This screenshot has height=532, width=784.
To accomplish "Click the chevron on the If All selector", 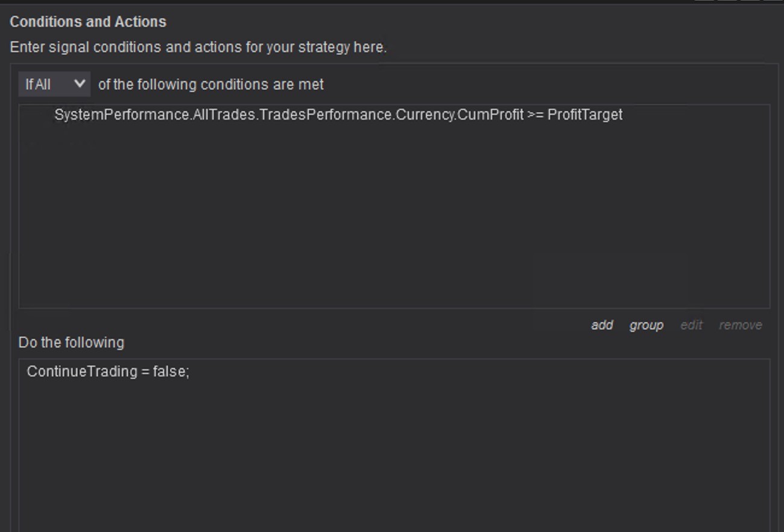I will click(x=78, y=84).
